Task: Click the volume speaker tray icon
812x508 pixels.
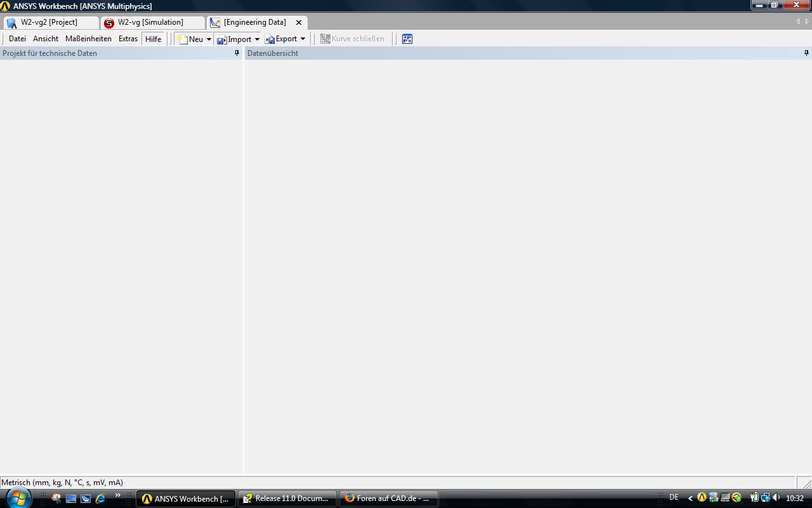Action: point(776,498)
